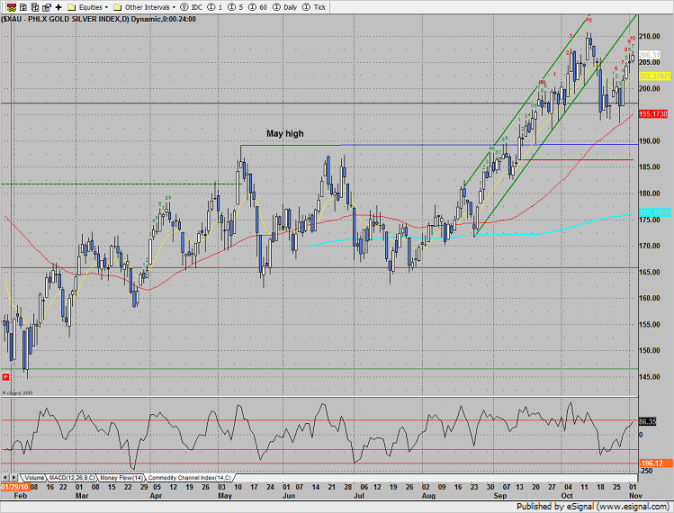Click the -250 label on indicator axis
This screenshot has width=674, height=513.
pyautogui.click(x=646, y=471)
